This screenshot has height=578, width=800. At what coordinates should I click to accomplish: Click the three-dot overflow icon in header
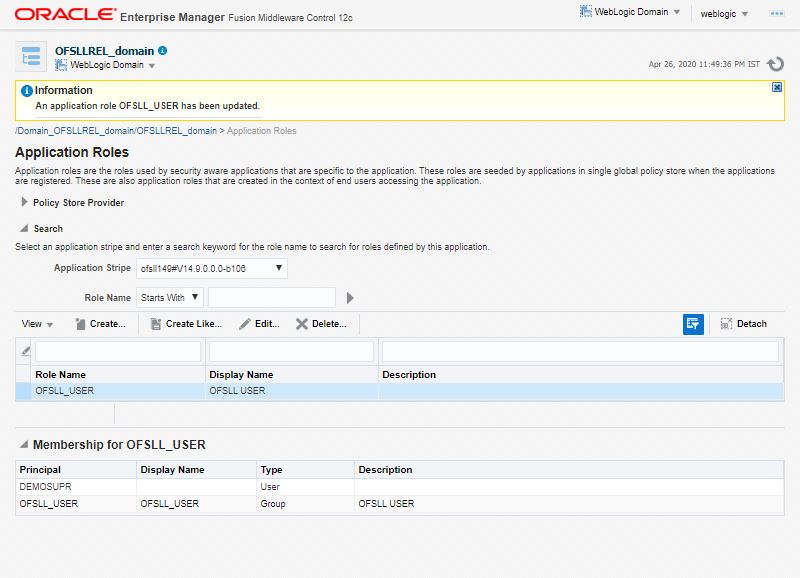click(777, 14)
